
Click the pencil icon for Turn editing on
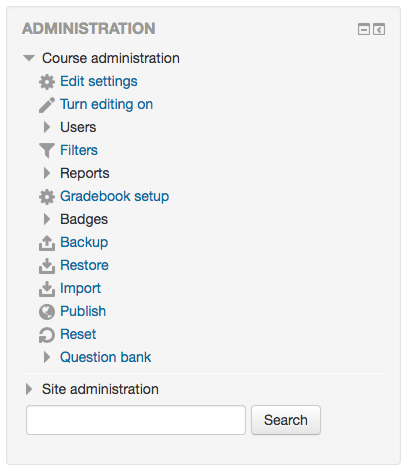[x=47, y=105]
